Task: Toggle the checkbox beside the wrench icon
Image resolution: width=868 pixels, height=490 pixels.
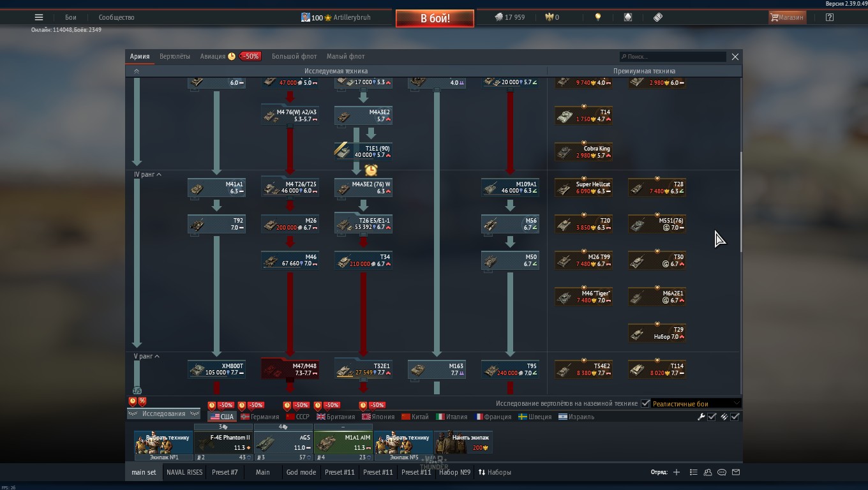Action: point(712,417)
